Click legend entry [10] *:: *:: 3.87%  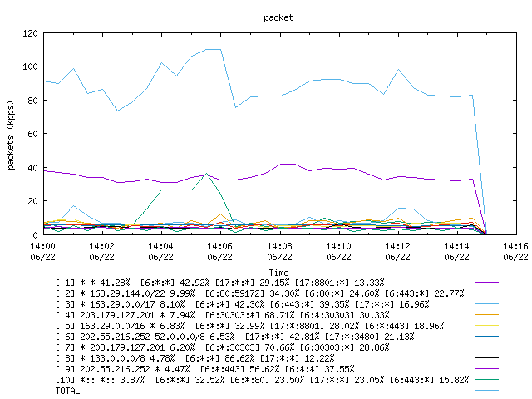[x=263, y=381]
